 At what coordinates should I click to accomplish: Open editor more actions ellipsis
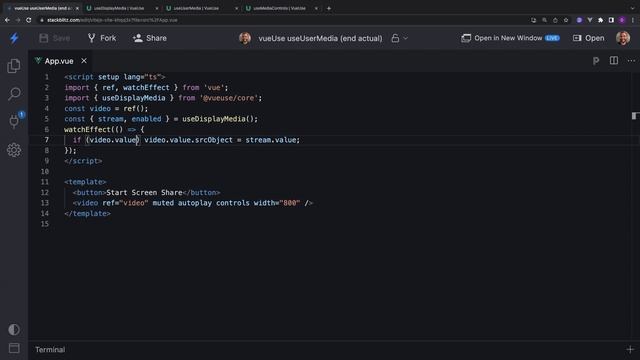[631, 61]
